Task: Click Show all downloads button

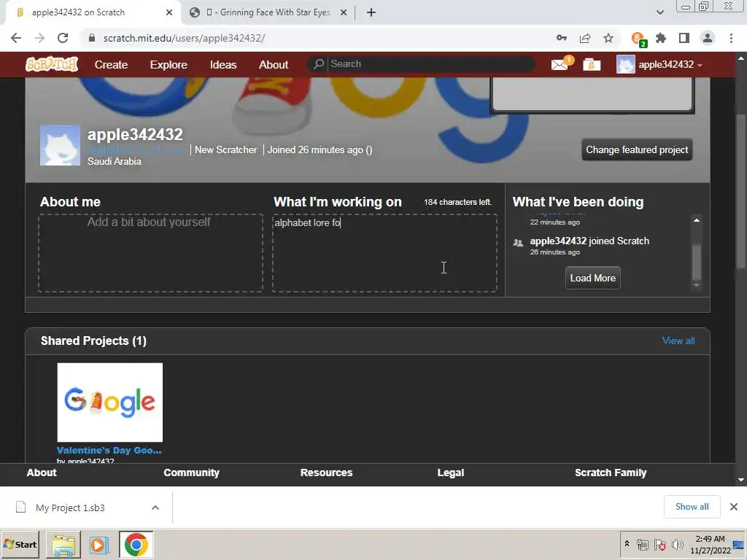Action: (x=692, y=507)
